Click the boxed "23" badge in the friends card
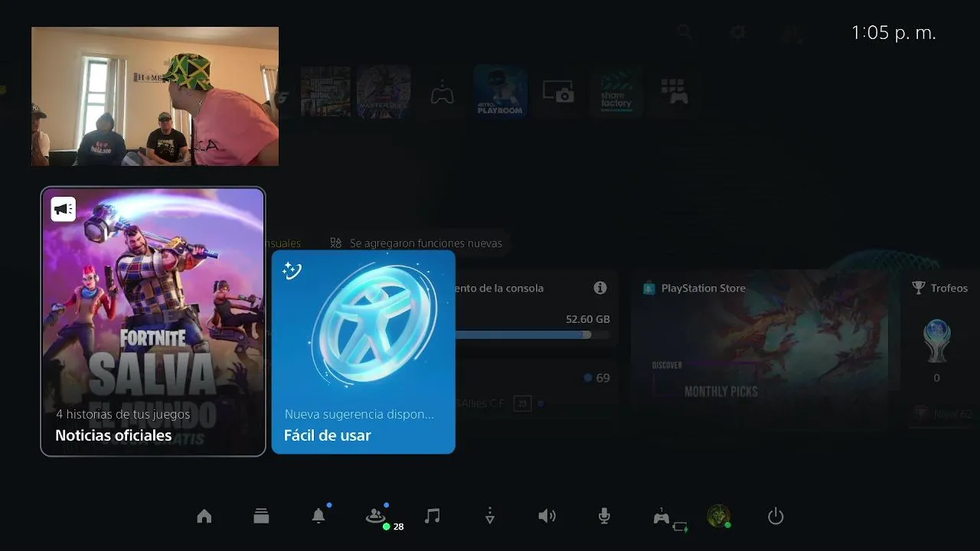 (522, 403)
